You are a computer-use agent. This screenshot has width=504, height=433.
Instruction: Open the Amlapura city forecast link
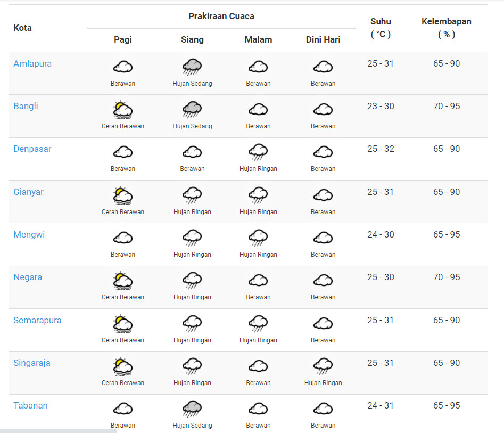[x=32, y=64]
